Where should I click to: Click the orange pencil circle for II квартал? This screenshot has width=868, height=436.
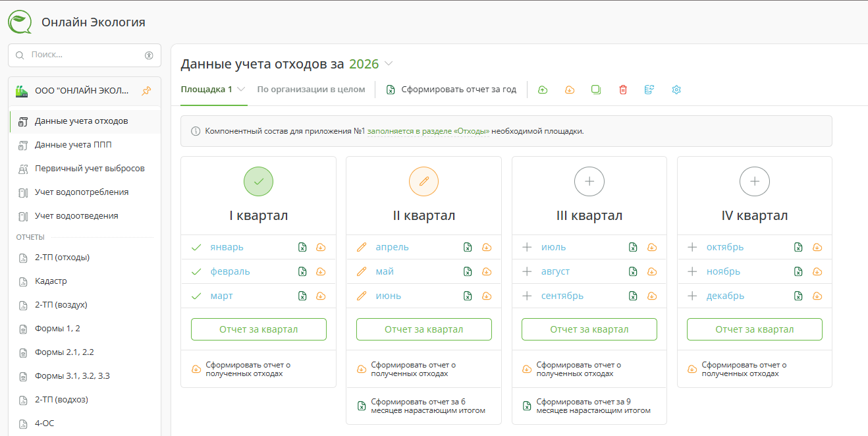[x=423, y=181]
